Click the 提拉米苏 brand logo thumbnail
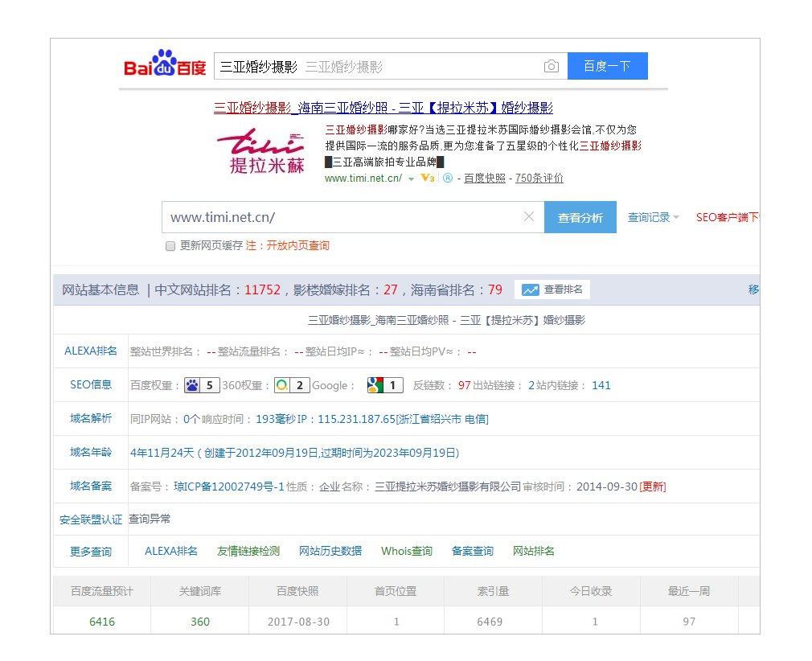This screenshot has height=661, width=812. 261,150
